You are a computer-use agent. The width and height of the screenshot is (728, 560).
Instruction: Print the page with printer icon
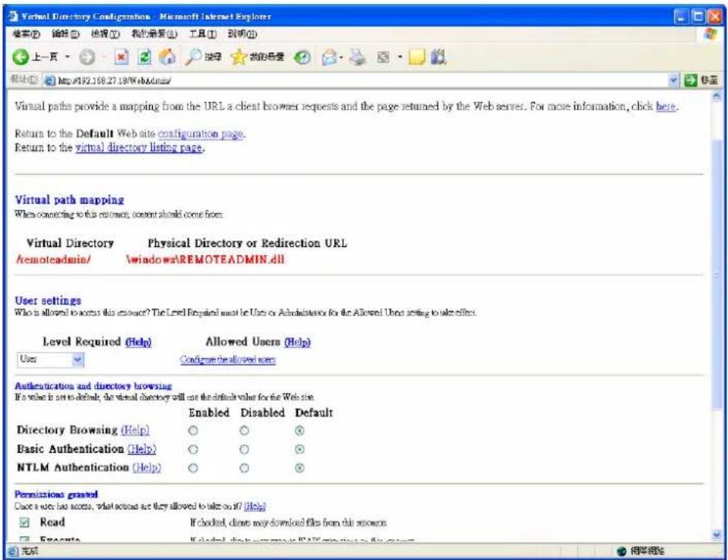point(357,57)
